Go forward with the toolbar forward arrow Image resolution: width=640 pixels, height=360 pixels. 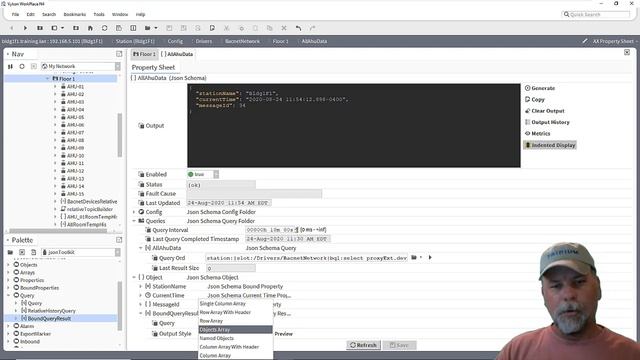click(x=25, y=28)
